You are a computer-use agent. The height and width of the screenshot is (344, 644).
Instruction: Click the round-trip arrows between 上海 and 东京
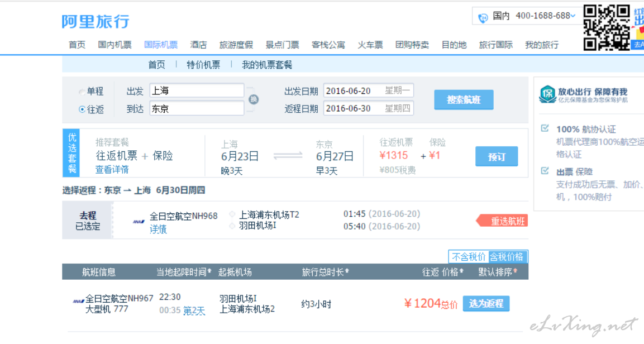(x=288, y=156)
